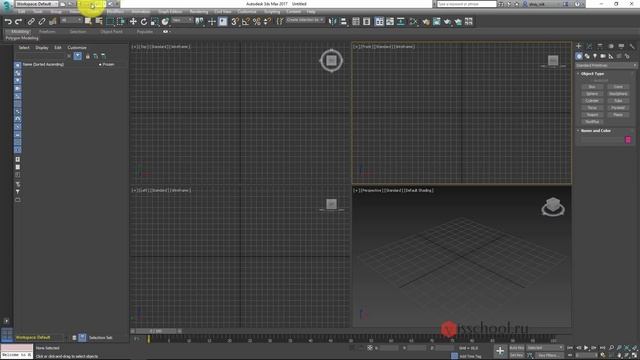
Task: Click the Teapot primitive button
Action: [x=592, y=115]
